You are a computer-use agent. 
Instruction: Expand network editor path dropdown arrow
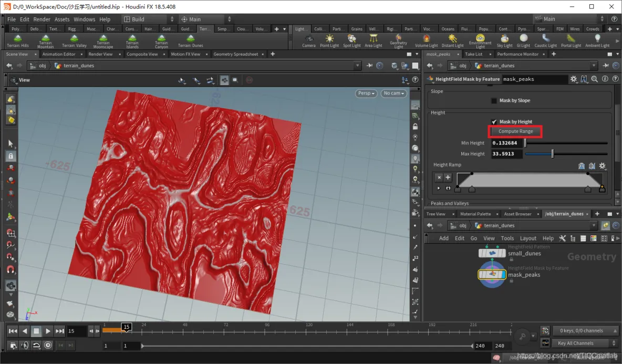(x=594, y=225)
